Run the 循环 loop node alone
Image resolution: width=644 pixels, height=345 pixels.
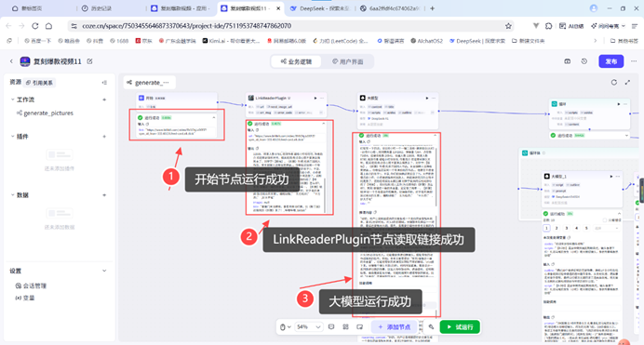pos(619,104)
